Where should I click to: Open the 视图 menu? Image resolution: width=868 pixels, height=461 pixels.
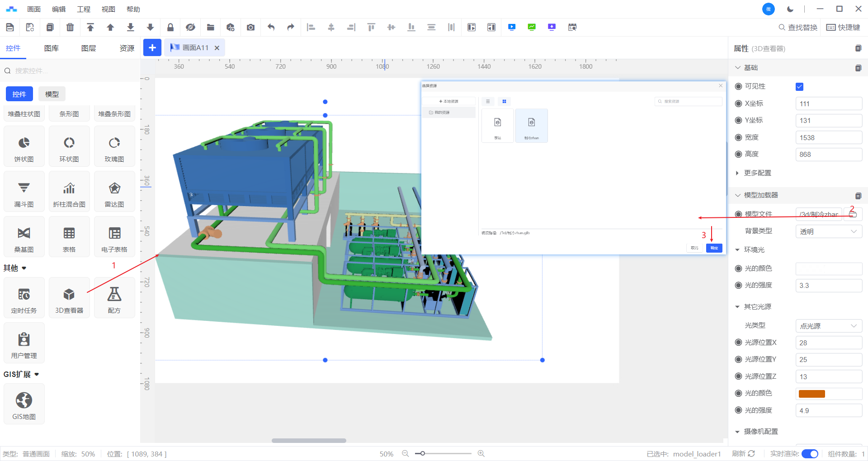pyautogui.click(x=108, y=9)
